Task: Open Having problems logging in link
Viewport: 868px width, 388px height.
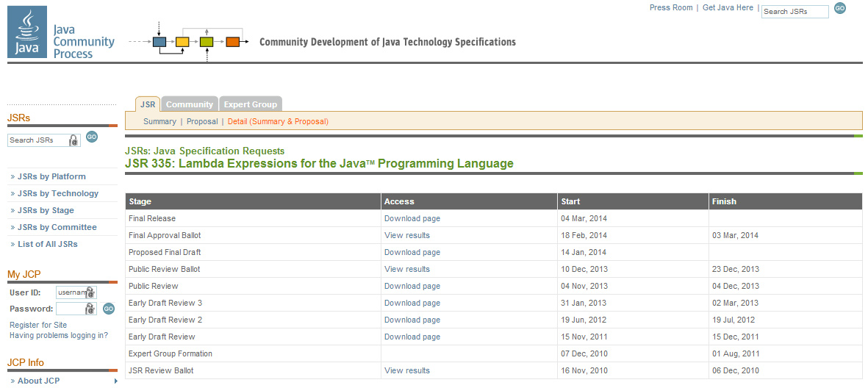Action: click(x=59, y=335)
